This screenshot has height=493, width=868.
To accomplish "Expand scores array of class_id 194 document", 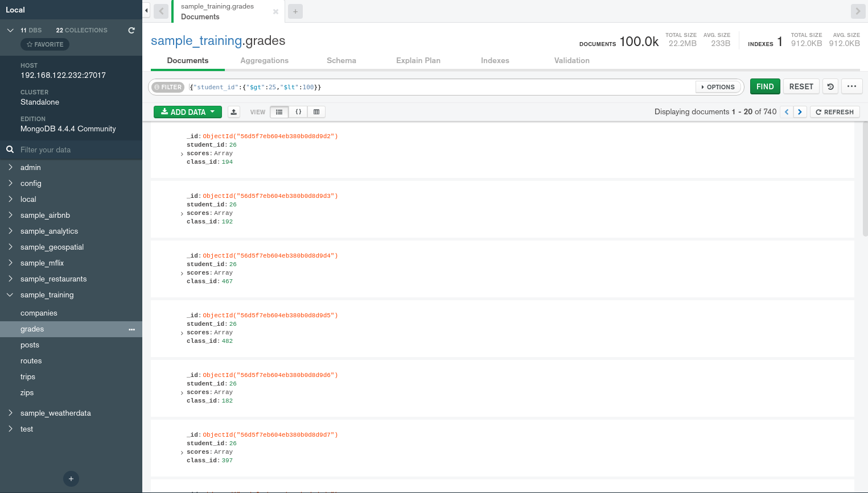I will click(x=182, y=154).
